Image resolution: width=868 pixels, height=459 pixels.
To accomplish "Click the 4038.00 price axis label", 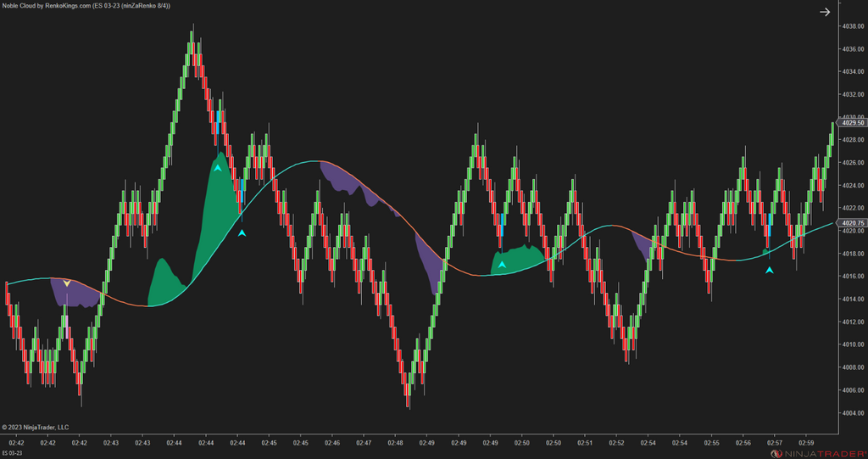I will click(x=854, y=26).
